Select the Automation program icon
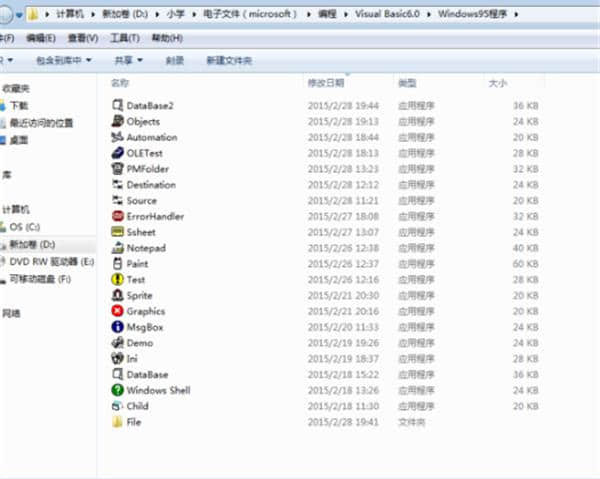The image size is (600, 479). point(118,137)
